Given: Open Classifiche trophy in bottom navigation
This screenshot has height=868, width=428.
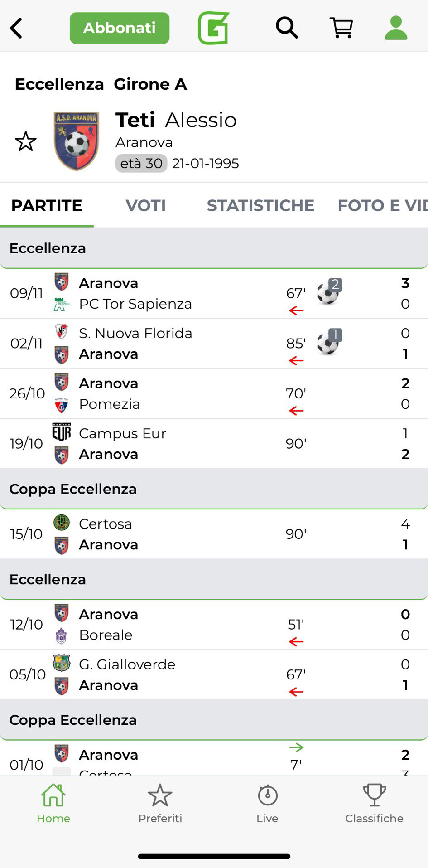Looking at the screenshot, I should pyautogui.click(x=374, y=804).
